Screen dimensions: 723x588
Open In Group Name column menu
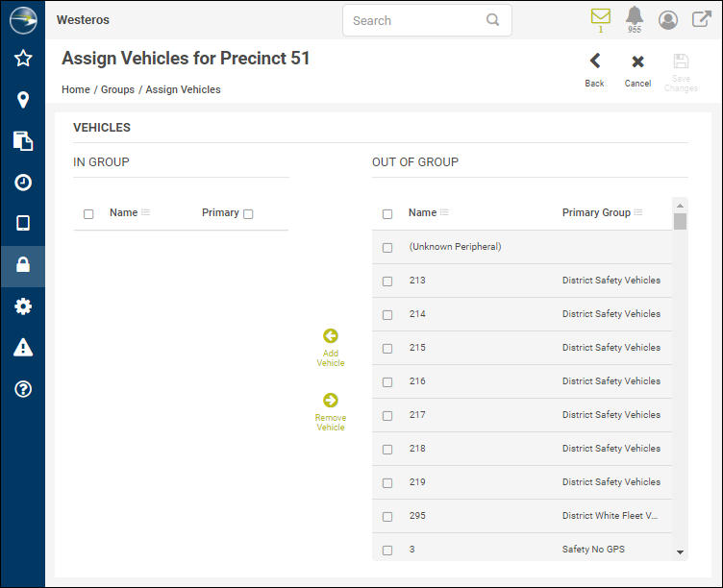point(146,213)
